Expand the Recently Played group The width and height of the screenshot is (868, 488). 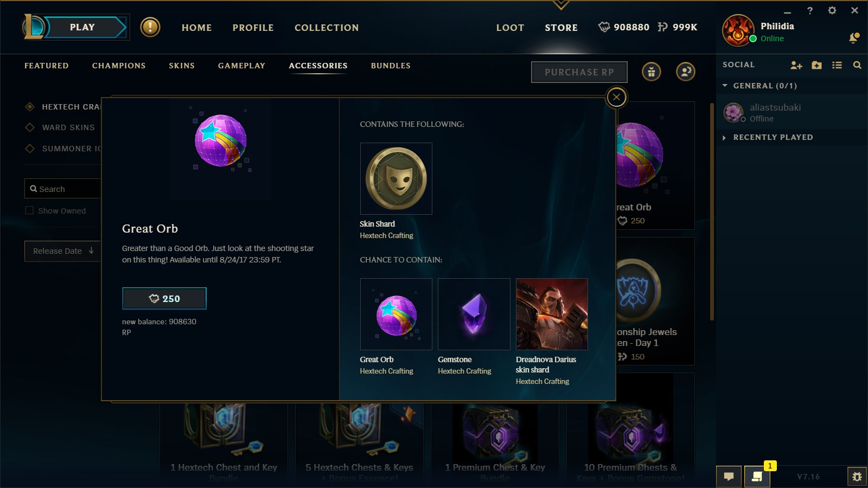coord(724,138)
